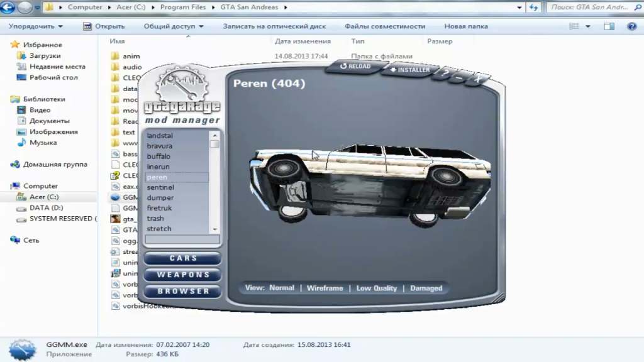
Task: Open Explorer help icon
Action: tap(631, 26)
